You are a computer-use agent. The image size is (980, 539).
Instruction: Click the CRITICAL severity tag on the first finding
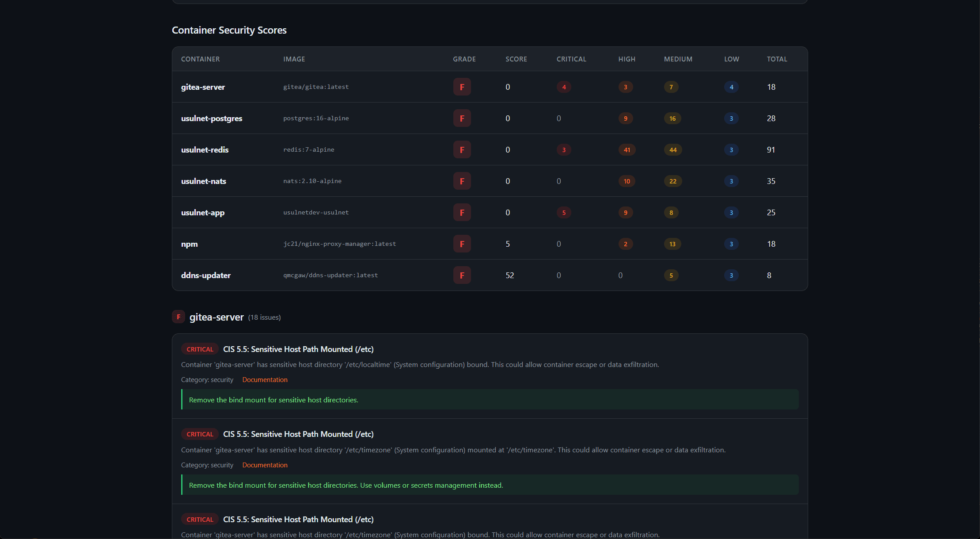pyautogui.click(x=199, y=349)
